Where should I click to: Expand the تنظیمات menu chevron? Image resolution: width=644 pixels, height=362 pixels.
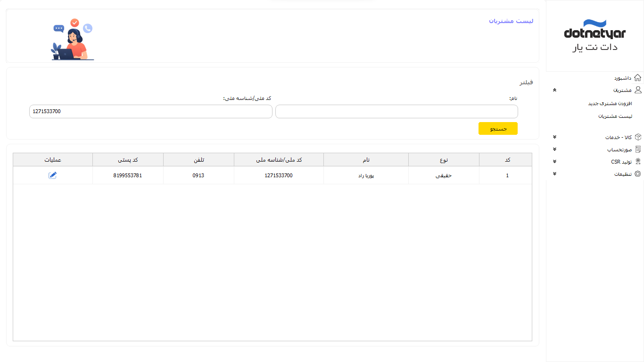(x=554, y=174)
